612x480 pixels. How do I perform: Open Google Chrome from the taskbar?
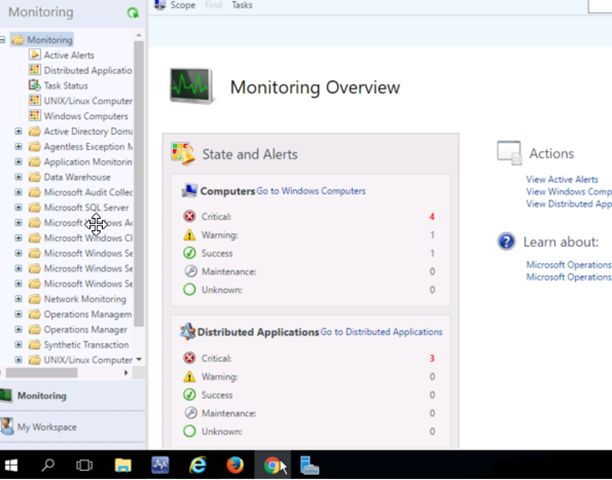(x=272, y=465)
